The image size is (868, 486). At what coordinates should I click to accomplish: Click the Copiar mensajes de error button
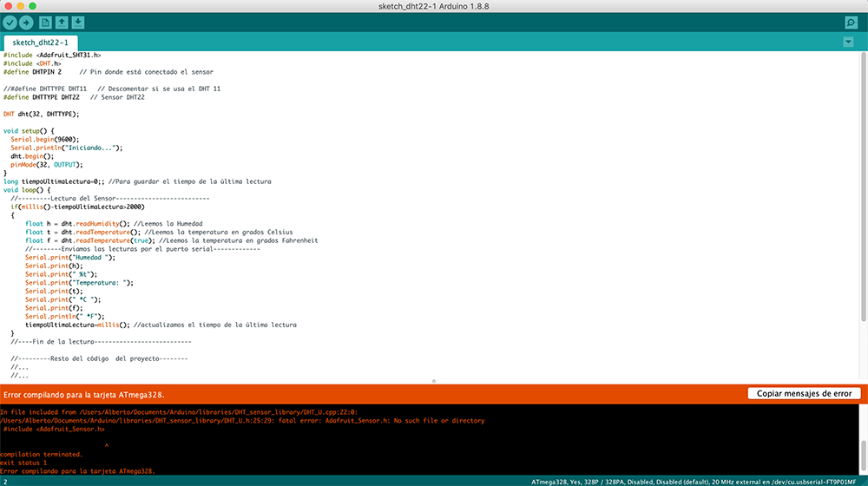coord(804,393)
